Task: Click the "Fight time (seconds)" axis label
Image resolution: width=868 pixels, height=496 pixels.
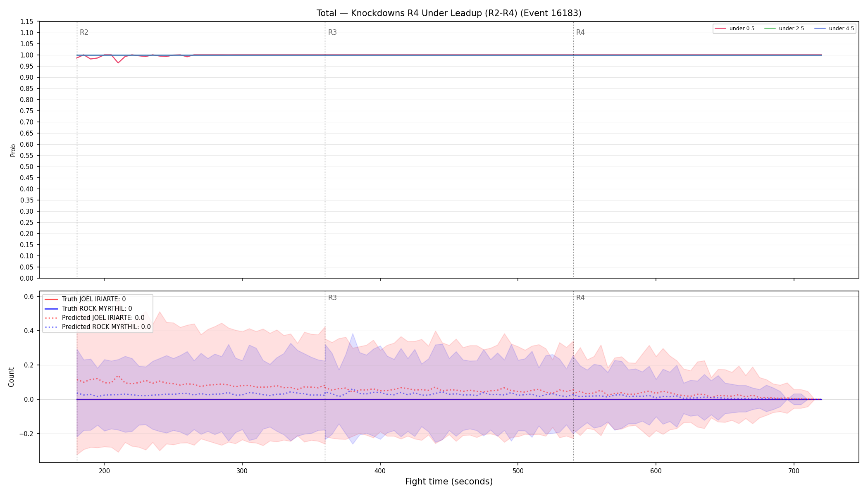Action: [x=449, y=482]
